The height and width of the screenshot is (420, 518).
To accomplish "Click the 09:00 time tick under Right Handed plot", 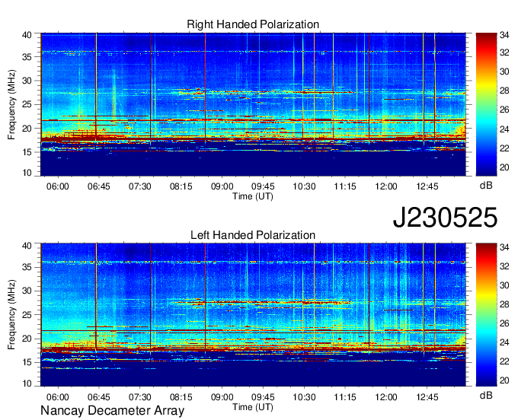I will click(222, 186).
